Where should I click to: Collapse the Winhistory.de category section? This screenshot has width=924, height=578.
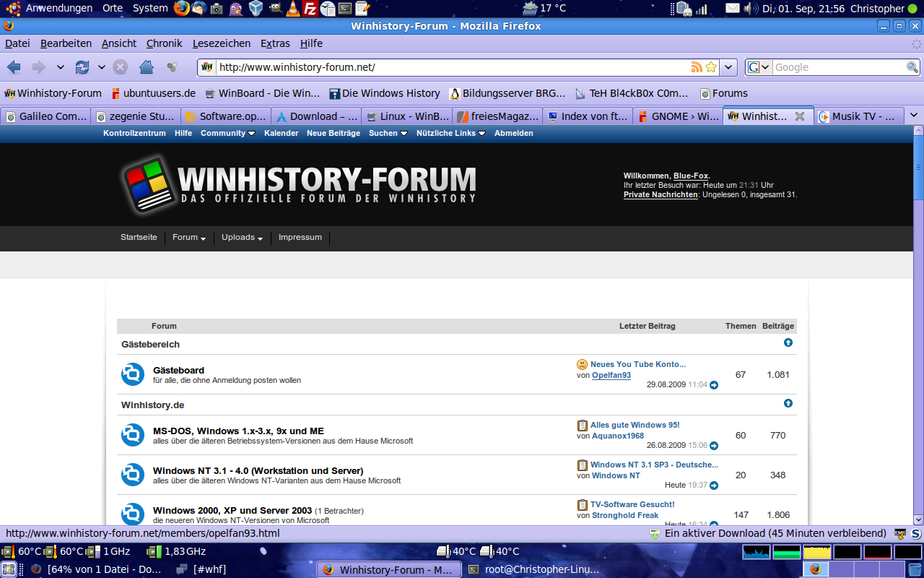pyautogui.click(x=788, y=403)
